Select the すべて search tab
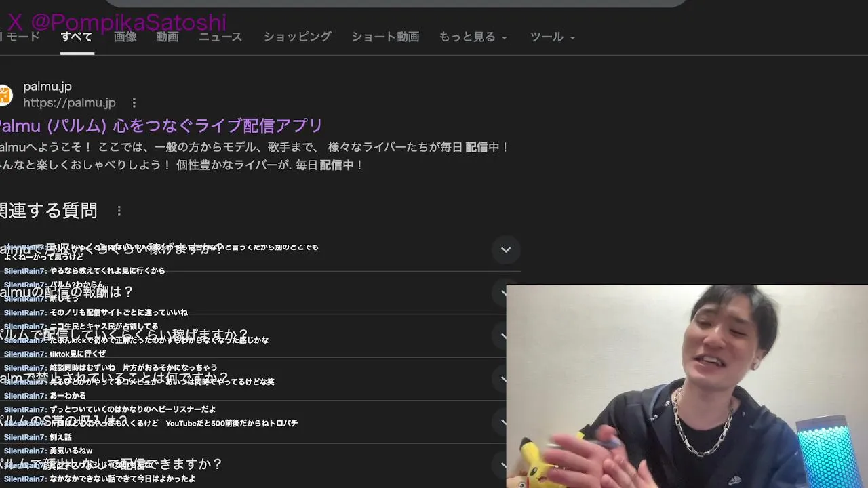The image size is (868, 488). pyautogui.click(x=77, y=37)
